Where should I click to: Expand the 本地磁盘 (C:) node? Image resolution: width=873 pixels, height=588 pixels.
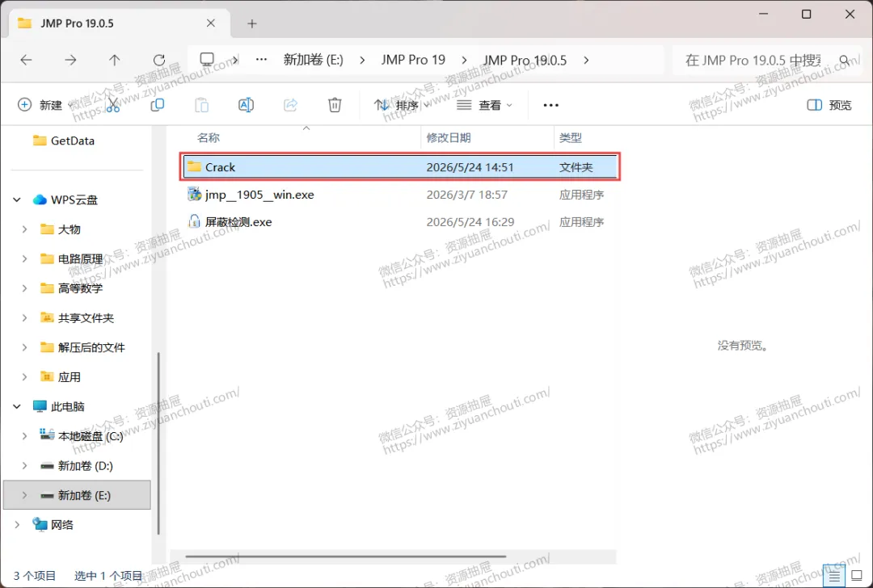(x=24, y=436)
